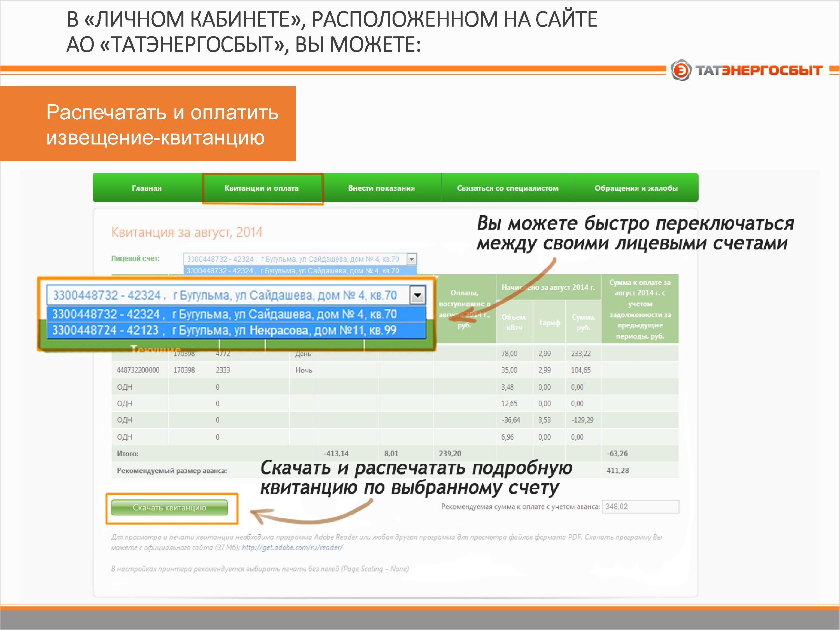Click the Сумма, руб. column header
Viewport: 840px width, 630px height.
coord(583,322)
